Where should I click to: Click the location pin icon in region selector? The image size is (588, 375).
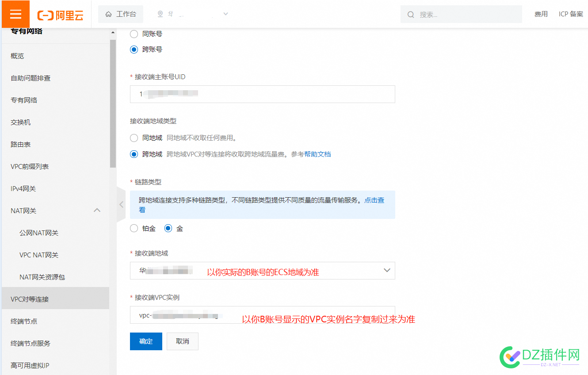[x=161, y=14]
